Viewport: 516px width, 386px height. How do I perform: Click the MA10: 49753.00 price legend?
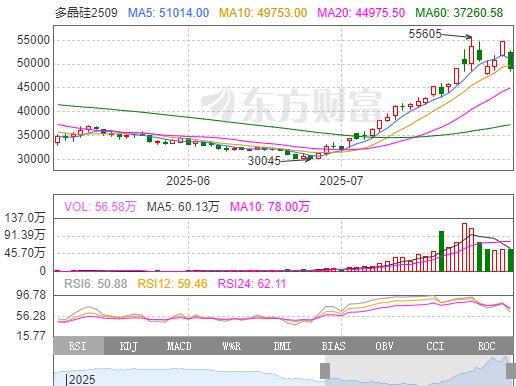pyautogui.click(x=263, y=13)
